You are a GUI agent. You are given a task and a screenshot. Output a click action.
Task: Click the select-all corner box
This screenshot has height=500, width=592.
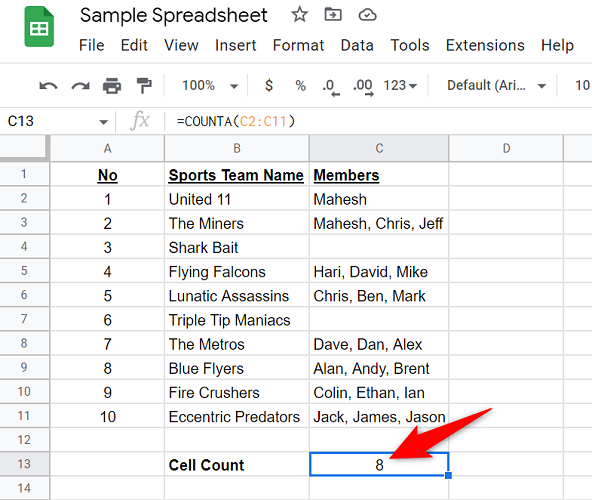click(x=25, y=148)
